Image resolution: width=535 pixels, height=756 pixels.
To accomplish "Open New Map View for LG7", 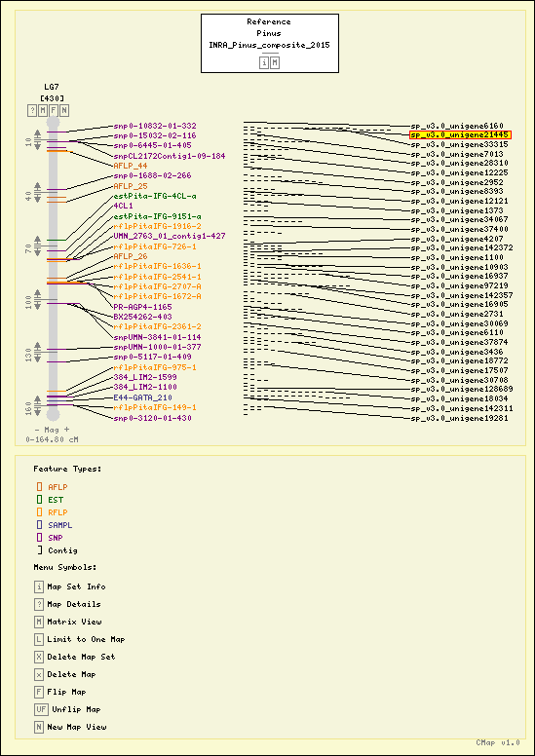I will coord(63,110).
